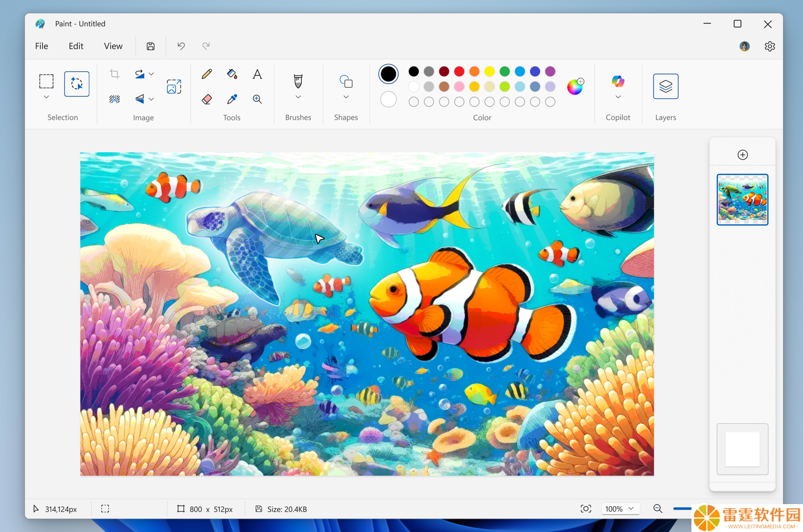Image resolution: width=803 pixels, height=532 pixels.
Task: Select the Color picker eyedropper tool
Action: pyautogui.click(x=232, y=99)
